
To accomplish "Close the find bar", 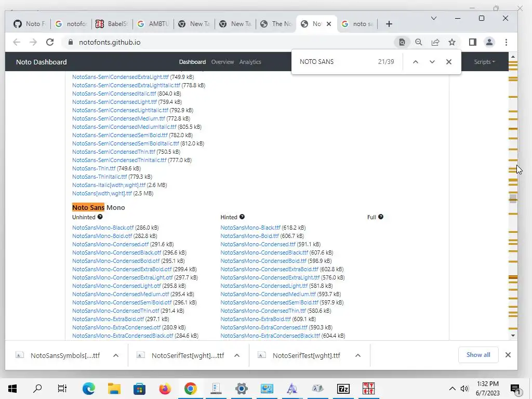I will pos(448,62).
